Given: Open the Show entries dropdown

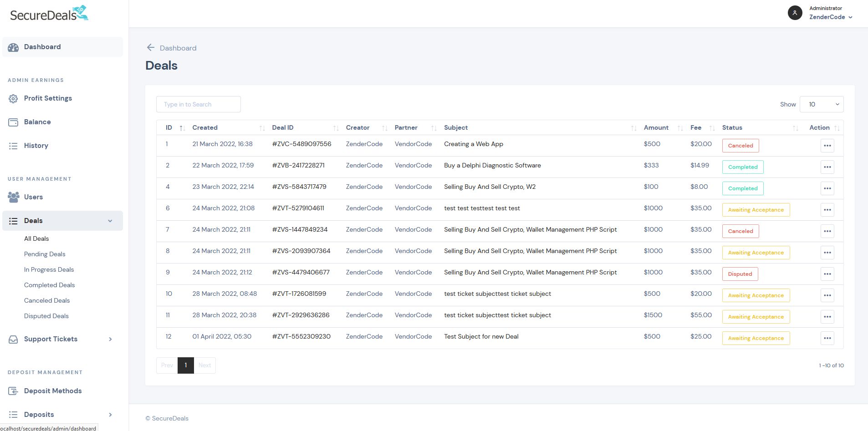Looking at the screenshot, I should [x=821, y=104].
